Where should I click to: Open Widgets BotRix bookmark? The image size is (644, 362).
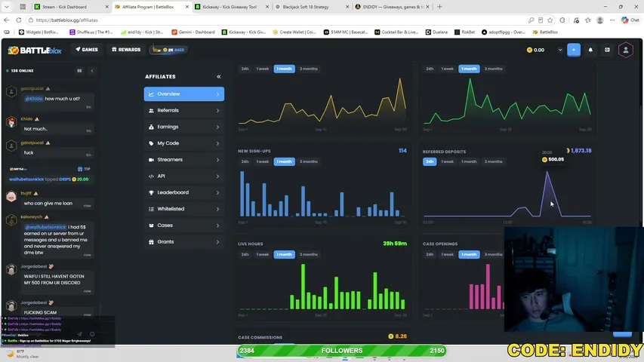(39, 32)
